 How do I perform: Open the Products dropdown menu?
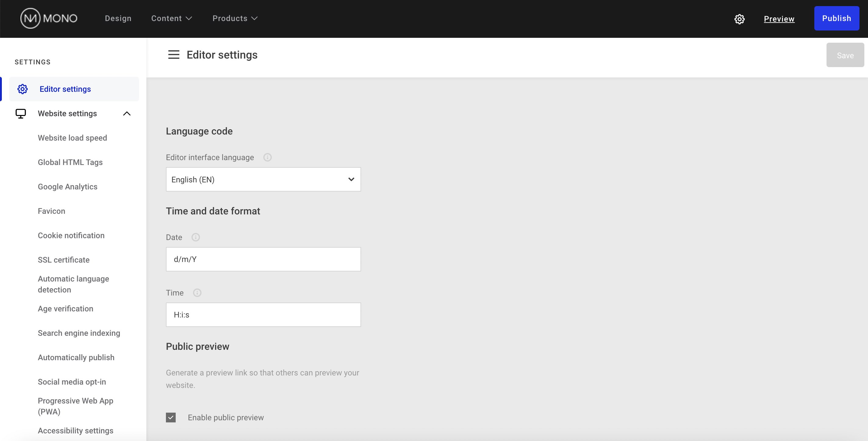click(x=235, y=19)
